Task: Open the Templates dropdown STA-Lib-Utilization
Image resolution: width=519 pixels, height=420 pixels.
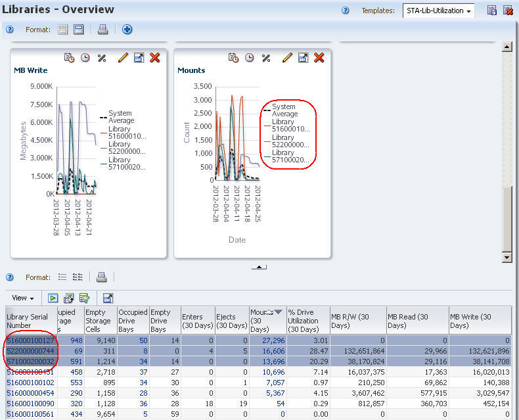Action: coord(438,11)
